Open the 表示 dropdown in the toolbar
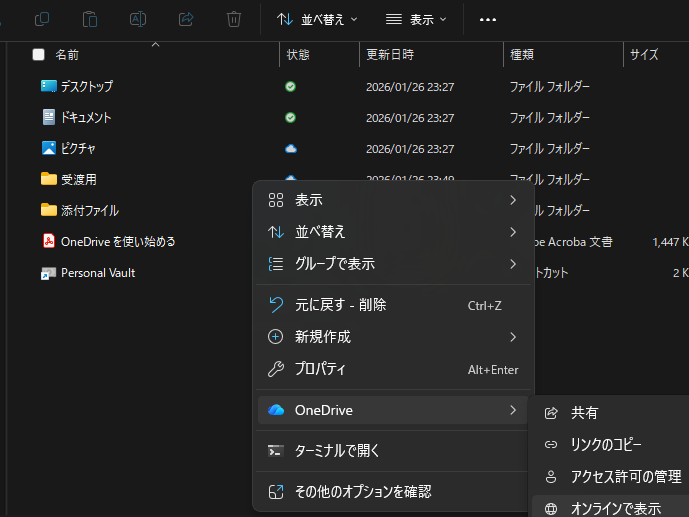 (416, 19)
